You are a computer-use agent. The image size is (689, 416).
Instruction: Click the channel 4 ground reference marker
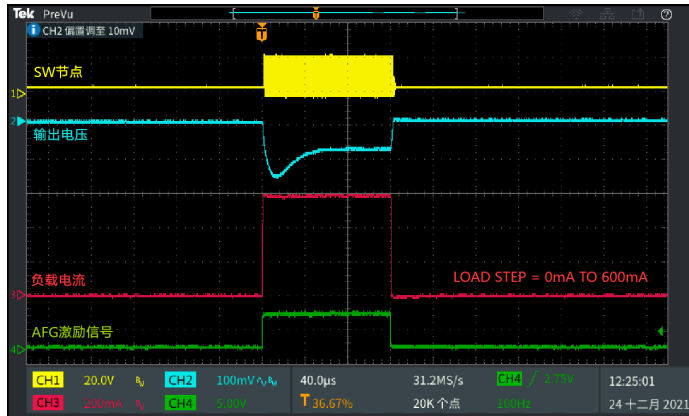tap(18, 350)
